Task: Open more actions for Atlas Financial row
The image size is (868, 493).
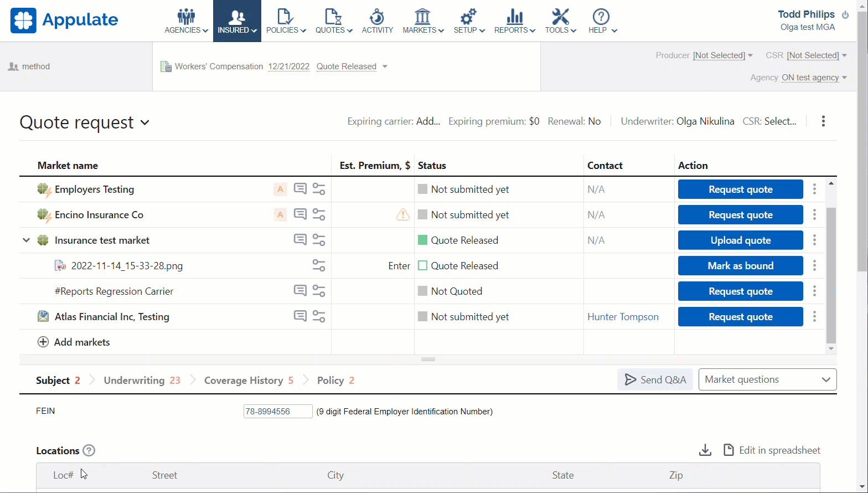Action: [814, 317]
